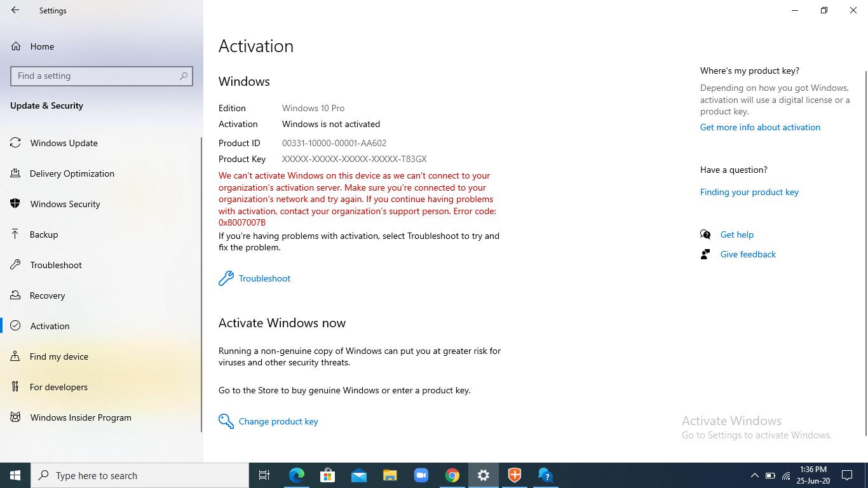This screenshot has width=868, height=488.
Task: Click the For developers icon
Action: click(x=15, y=387)
